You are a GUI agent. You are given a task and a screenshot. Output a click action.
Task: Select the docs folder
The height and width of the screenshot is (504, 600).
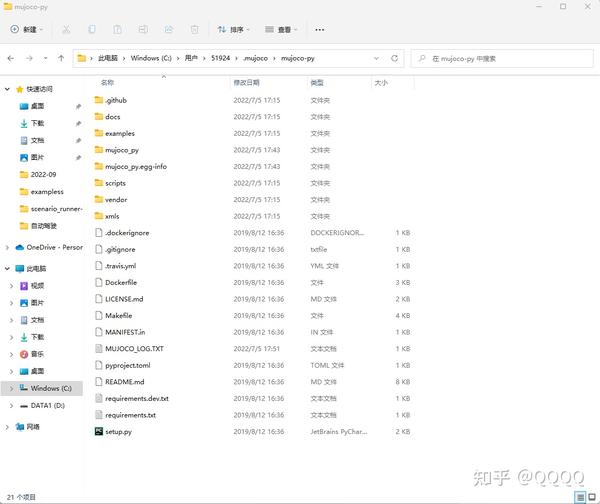click(x=112, y=117)
